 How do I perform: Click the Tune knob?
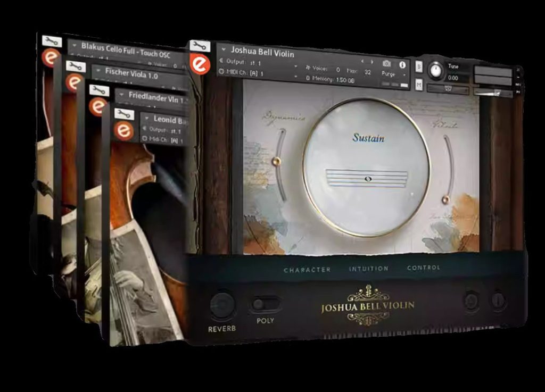coord(436,70)
